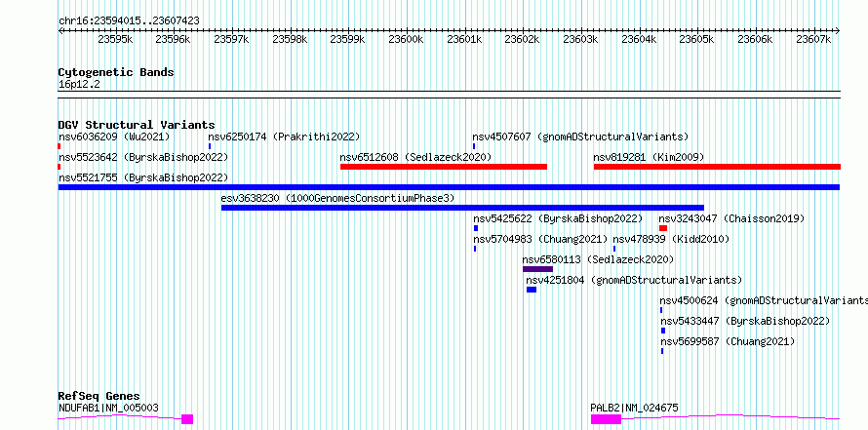Click the 23595k ruler tick label

click(115, 39)
